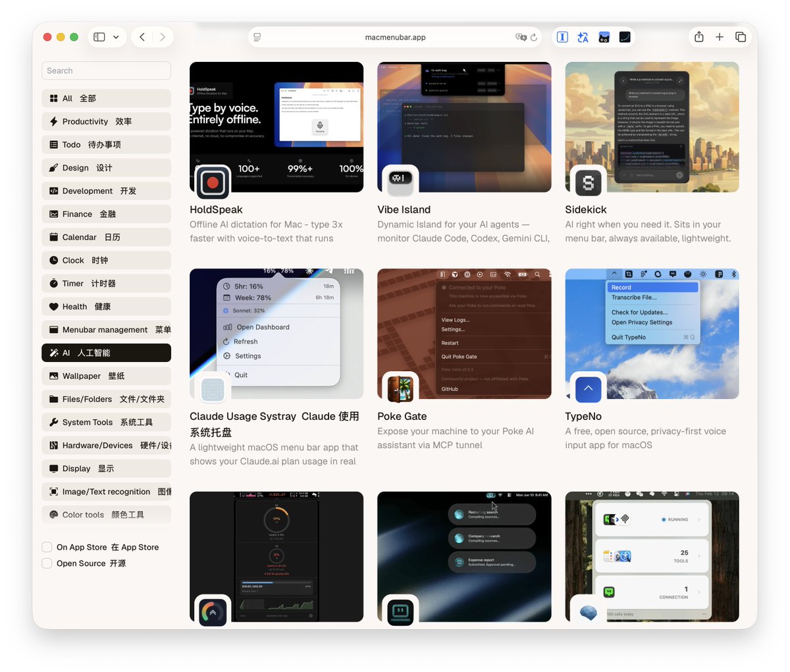The image size is (790, 672).
Task: Open the HoldSpeak title link
Action: pos(216,209)
